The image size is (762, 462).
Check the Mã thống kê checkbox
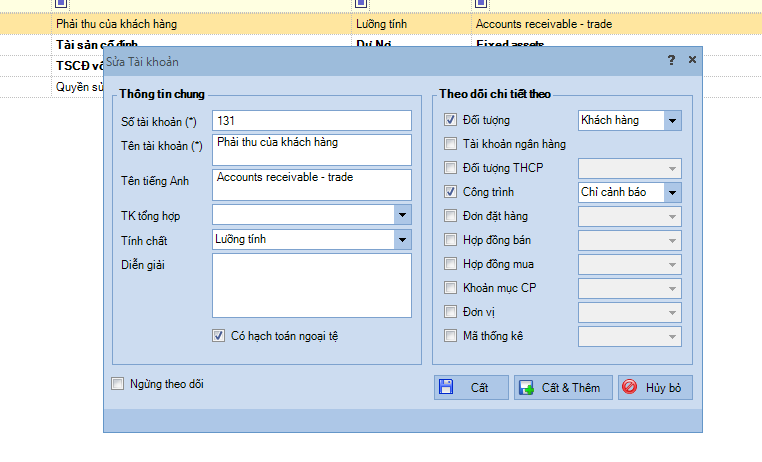click(450, 336)
